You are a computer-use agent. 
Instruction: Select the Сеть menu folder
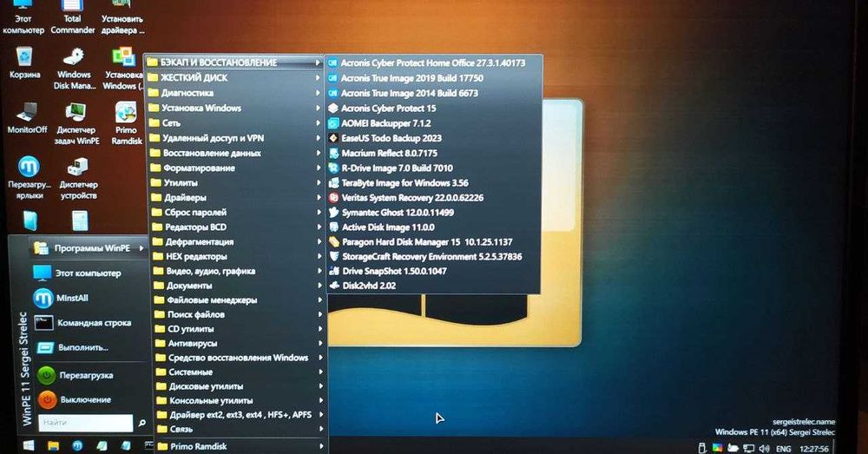point(235,123)
